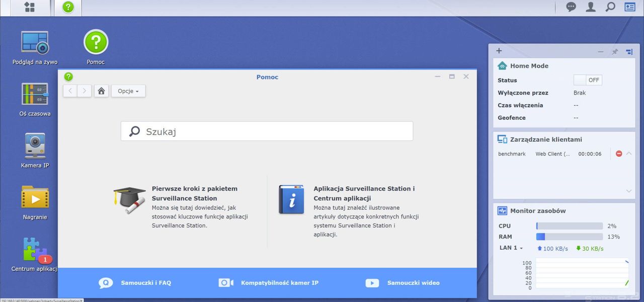Open Kompatybilność kamer IP

pos(268,283)
